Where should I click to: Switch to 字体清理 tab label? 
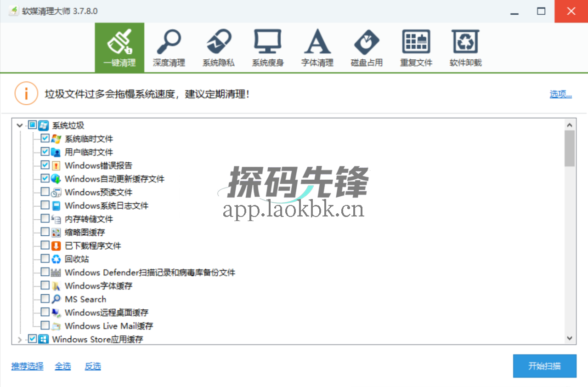tap(317, 63)
